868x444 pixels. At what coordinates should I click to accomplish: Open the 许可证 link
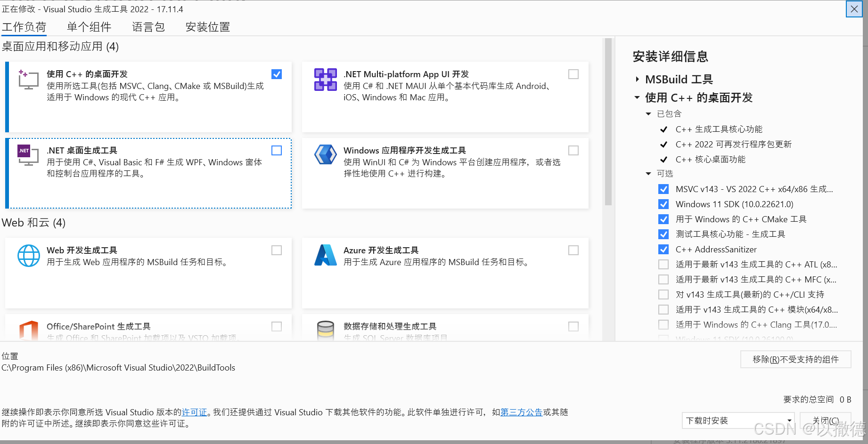[x=195, y=412]
